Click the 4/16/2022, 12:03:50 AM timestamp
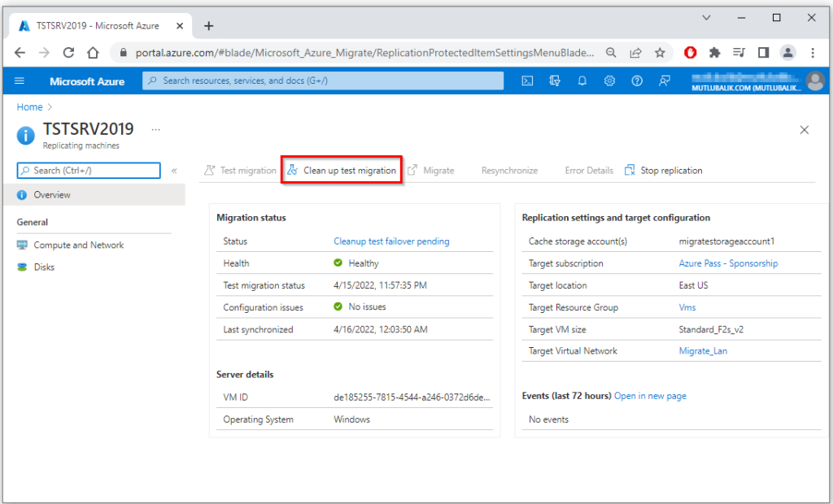The height and width of the screenshot is (504, 833). tap(381, 329)
